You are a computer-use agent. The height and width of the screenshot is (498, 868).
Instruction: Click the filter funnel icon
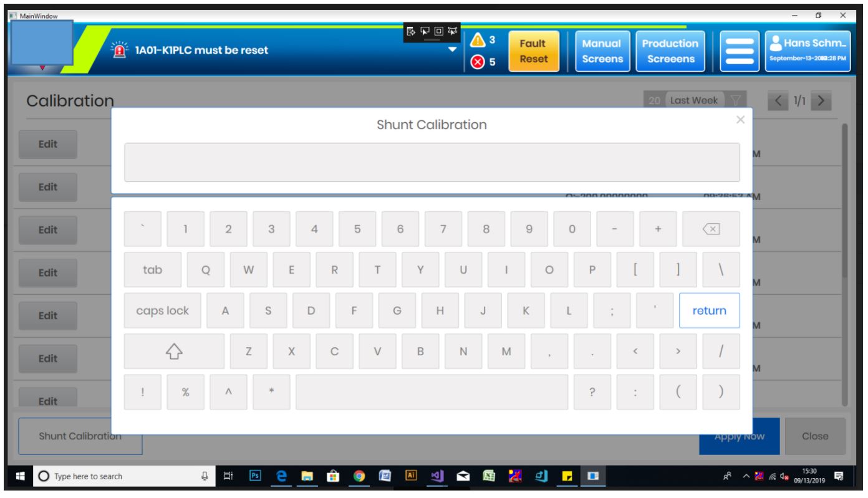[735, 100]
